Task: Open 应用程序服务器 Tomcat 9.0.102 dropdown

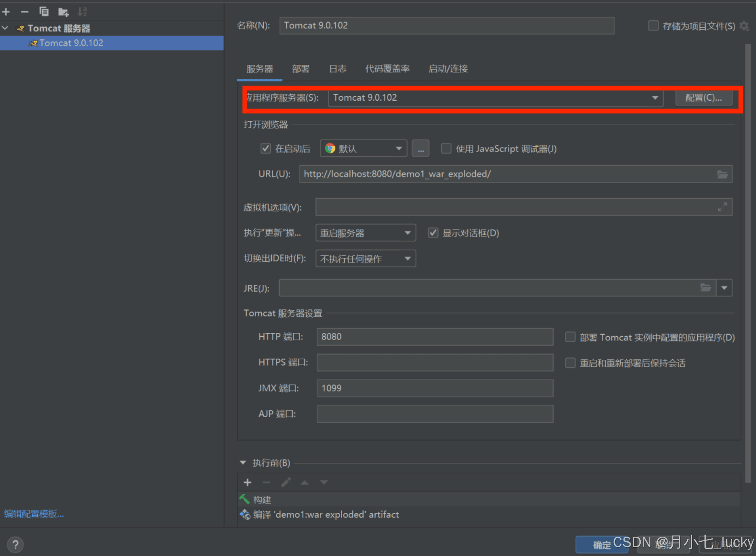Action: [496, 98]
